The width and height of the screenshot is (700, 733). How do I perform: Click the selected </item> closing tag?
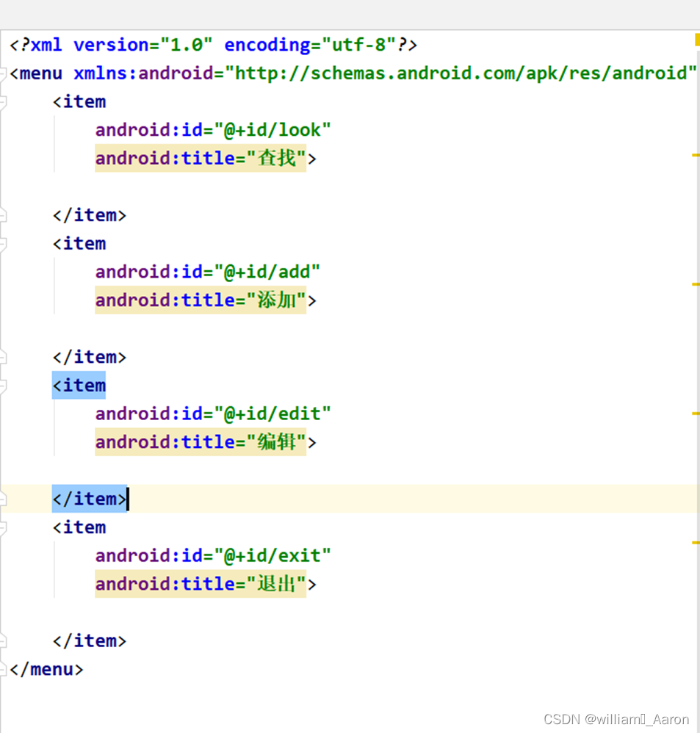(x=88, y=498)
